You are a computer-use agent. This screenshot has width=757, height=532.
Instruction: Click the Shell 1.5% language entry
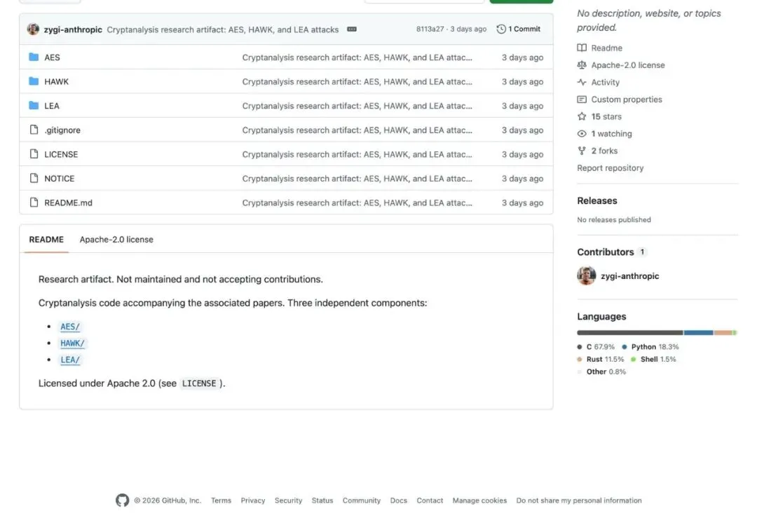pos(654,359)
